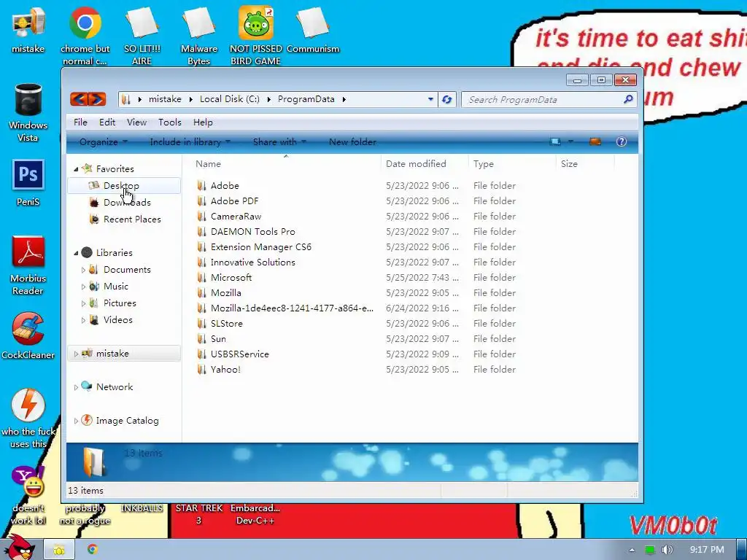Expand the arrow after ProgramData breadcrumb
747x560 pixels.
[344, 99]
